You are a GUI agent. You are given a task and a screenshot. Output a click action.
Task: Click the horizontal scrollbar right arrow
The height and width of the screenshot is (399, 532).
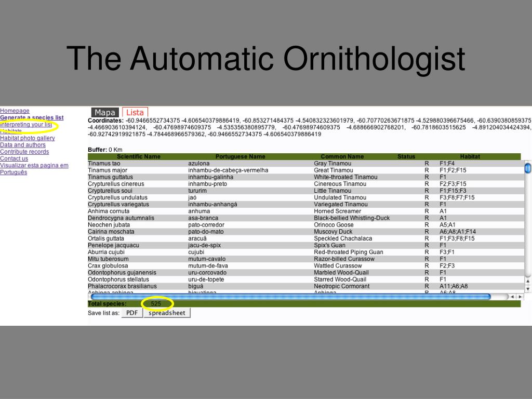[520, 297]
